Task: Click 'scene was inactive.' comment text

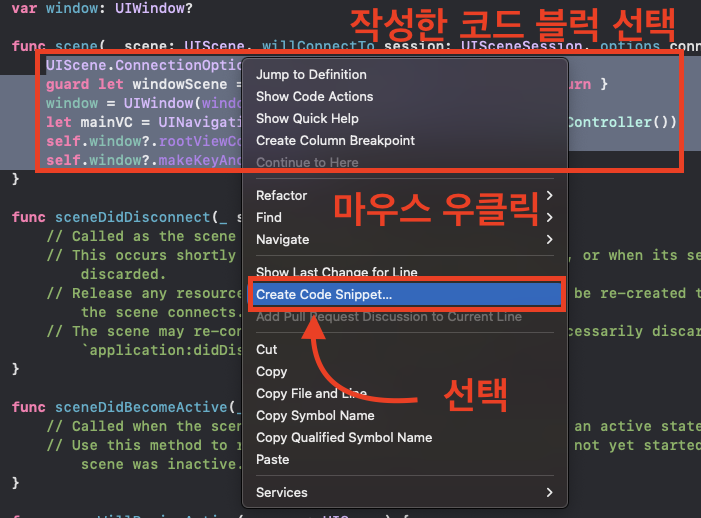Action: click(161, 464)
